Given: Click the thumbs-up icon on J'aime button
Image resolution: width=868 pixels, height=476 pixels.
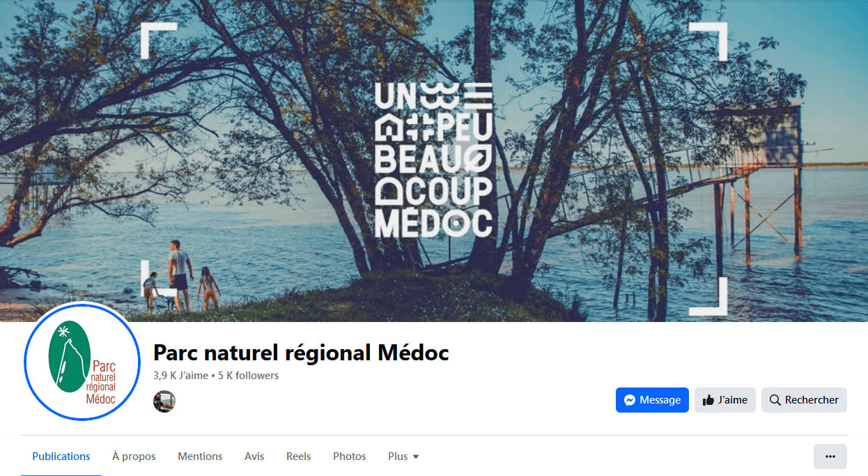Looking at the screenshot, I should point(708,400).
